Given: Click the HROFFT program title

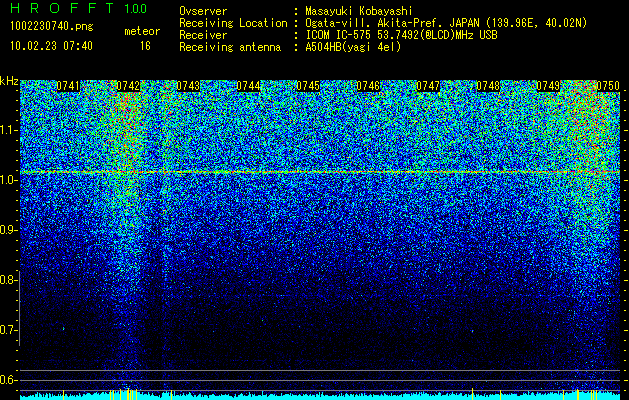Looking at the screenshot, I should coord(63,8).
